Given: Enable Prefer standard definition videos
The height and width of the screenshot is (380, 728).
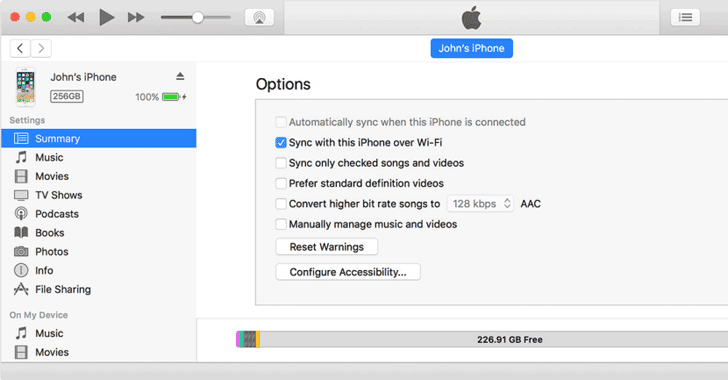Looking at the screenshot, I should 280,183.
